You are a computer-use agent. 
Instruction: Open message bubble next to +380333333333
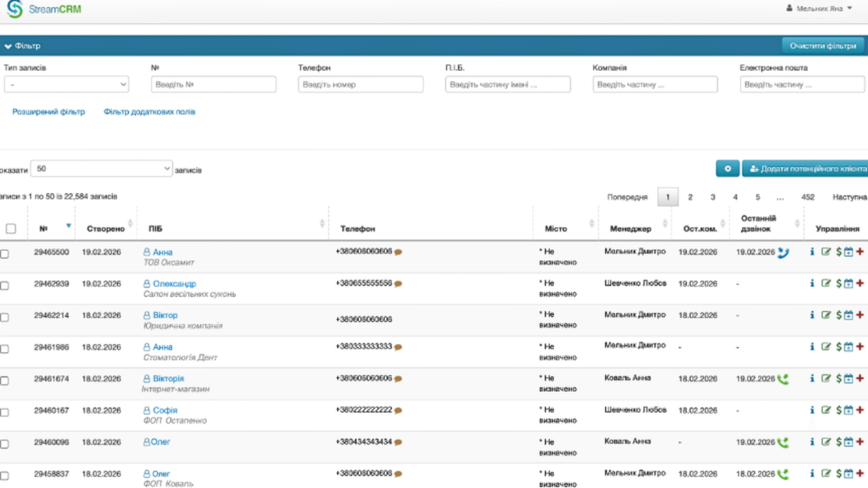(398, 348)
